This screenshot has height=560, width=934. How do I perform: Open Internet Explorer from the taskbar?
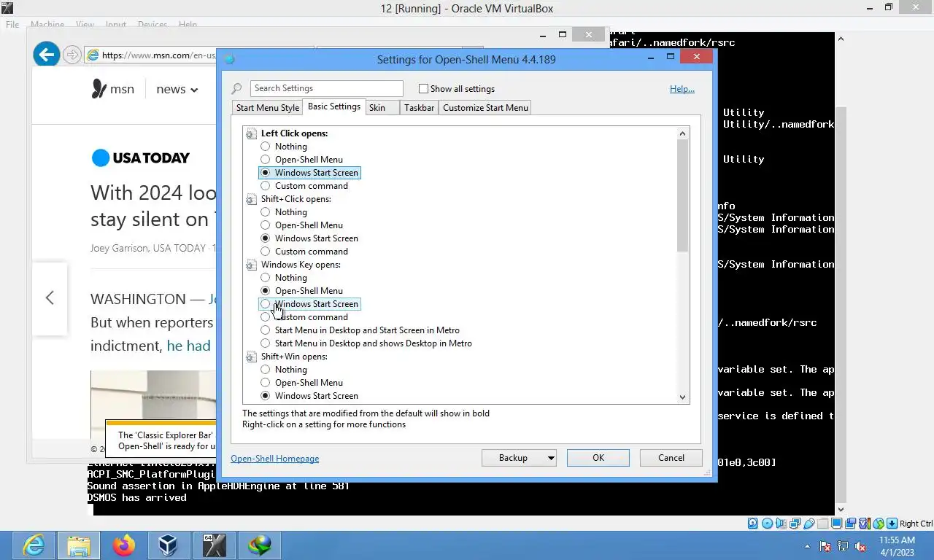coord(34,545)
